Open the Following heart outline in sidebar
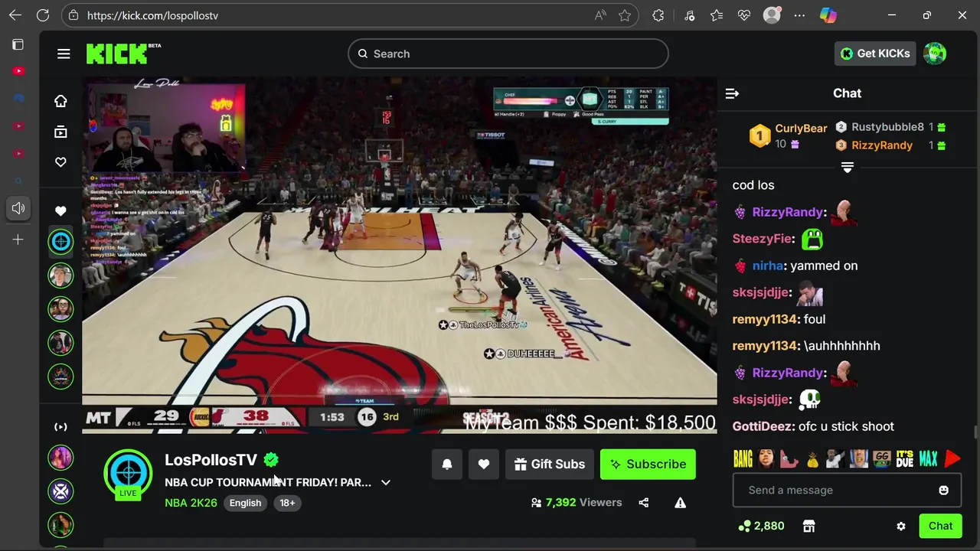 pyautogui.click(x=60, y=162)
